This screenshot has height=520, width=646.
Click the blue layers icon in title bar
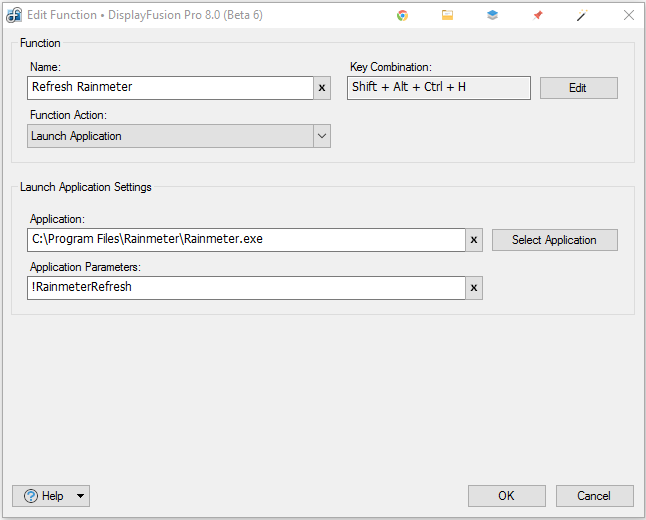(x=492, y=15)
